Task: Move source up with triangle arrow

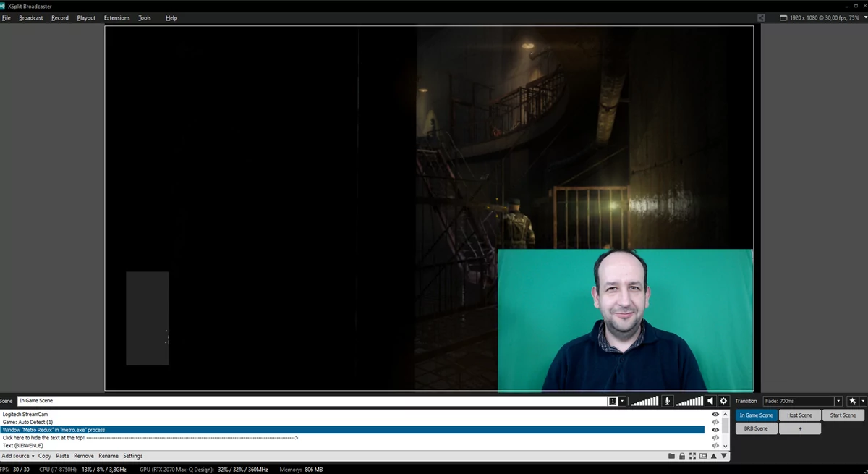Action: (714, 456)
